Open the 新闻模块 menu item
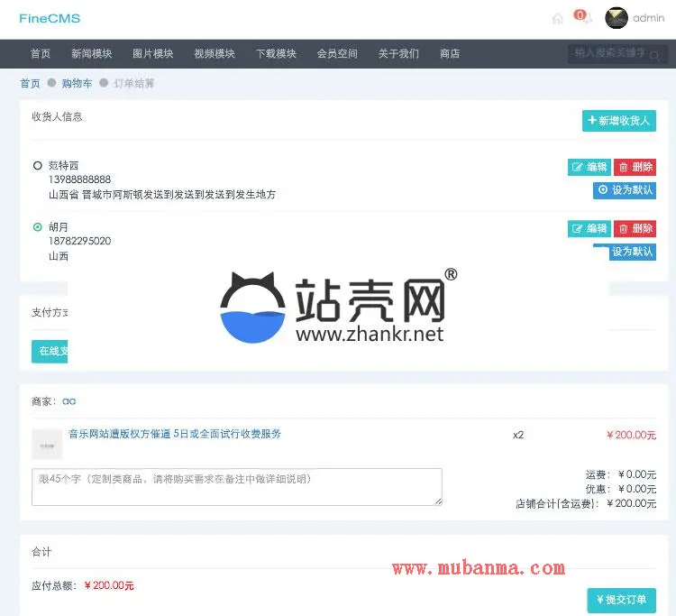The height and width of the screenshot is (616, 676). pos(92,54)
